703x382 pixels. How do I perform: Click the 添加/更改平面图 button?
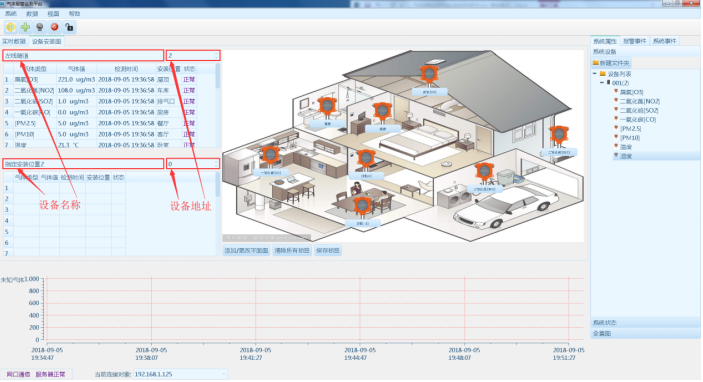click(246, 251)
